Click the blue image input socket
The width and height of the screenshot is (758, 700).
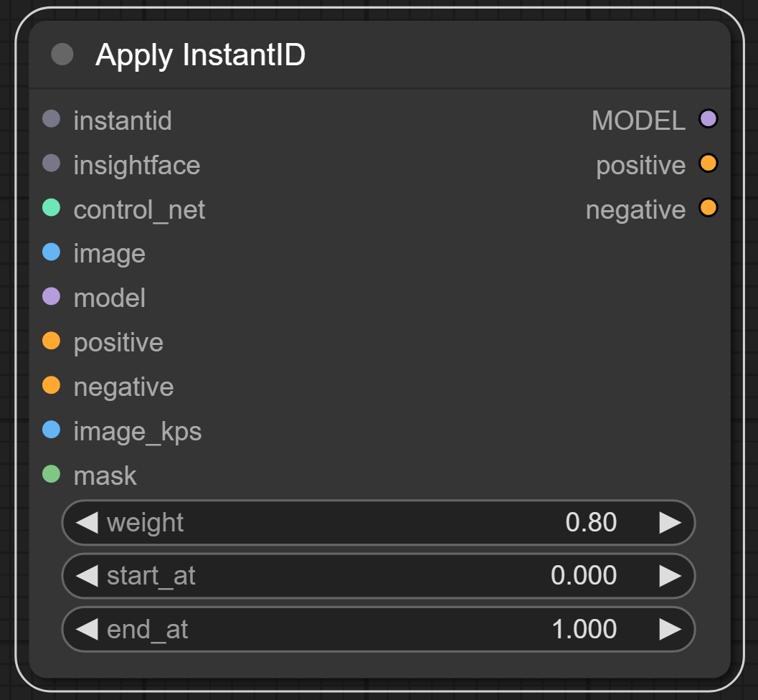tap(51, 252)
